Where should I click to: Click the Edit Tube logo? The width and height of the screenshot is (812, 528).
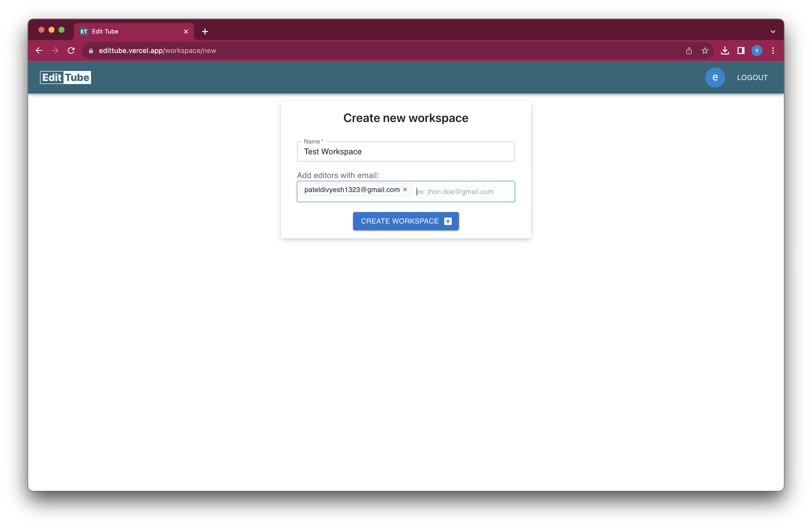pyautogui.click(x=65, y=77)
